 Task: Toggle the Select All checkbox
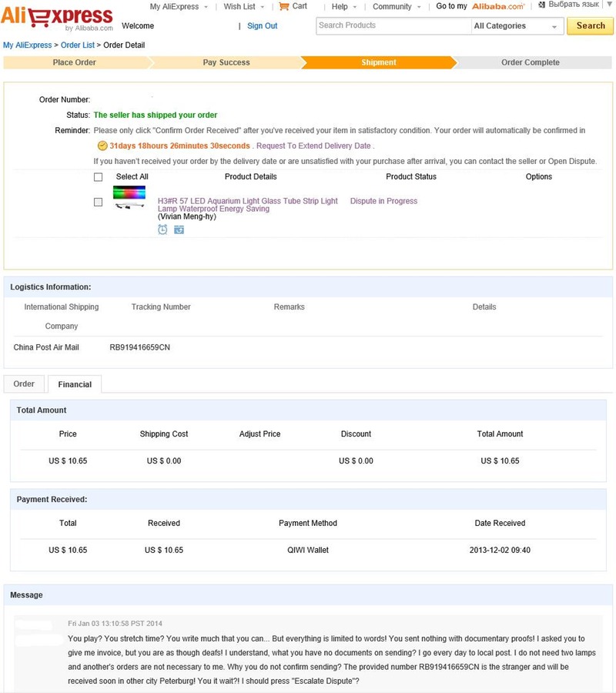[x=98, y=177]
